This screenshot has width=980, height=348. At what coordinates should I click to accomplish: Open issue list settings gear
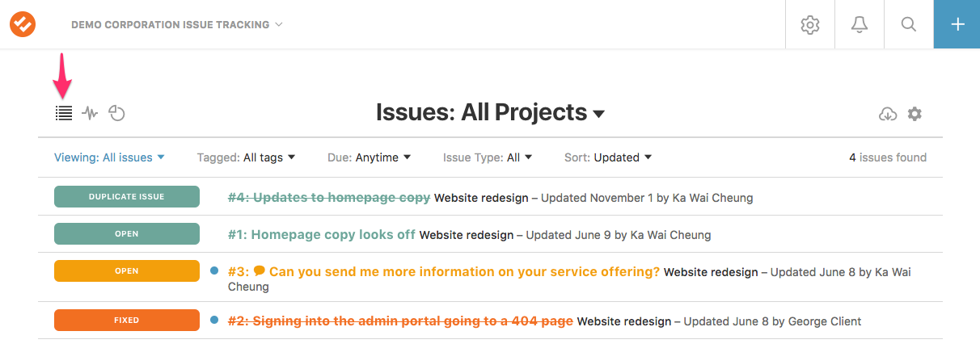(x=915, y=114)
